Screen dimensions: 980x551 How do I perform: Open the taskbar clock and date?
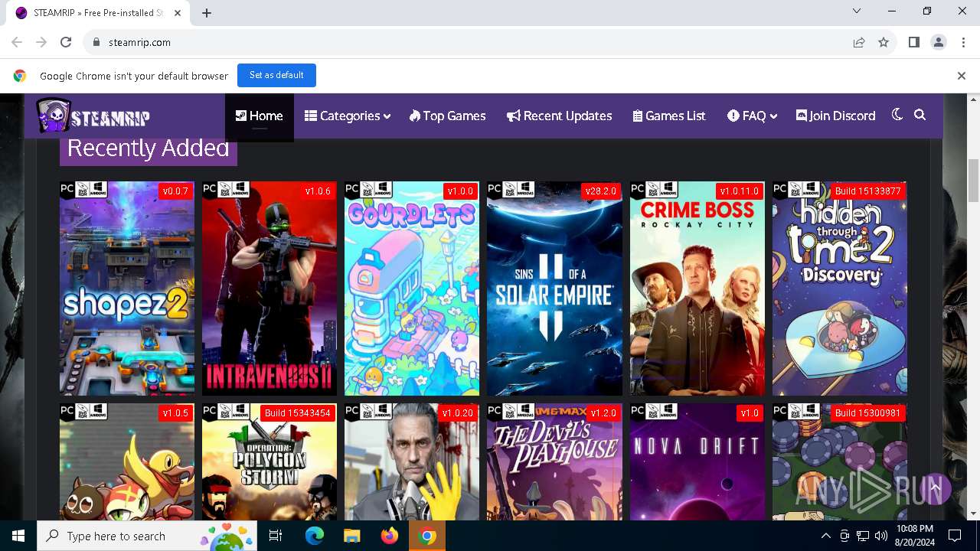pyautogui.click(x=913, y=536)
